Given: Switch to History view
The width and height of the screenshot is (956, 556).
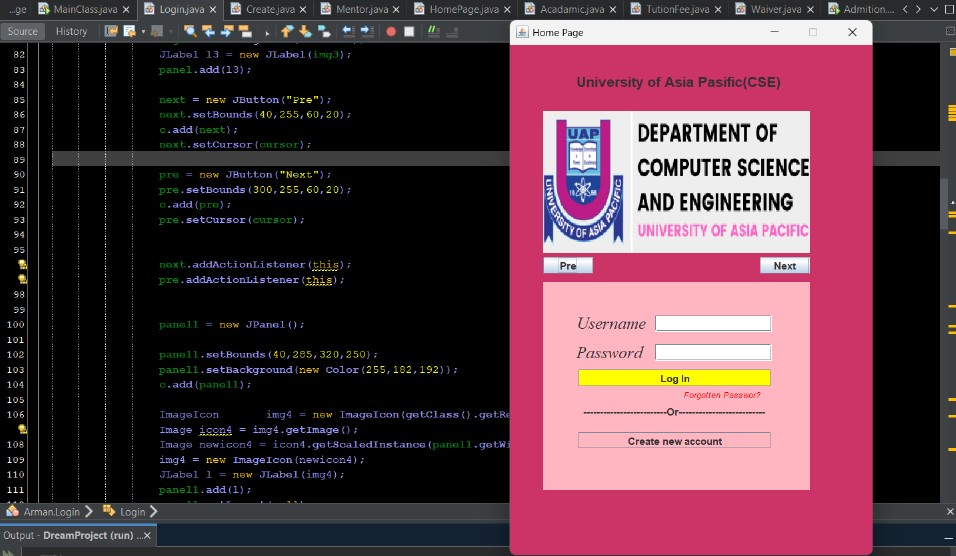Looking at the screenshot, I should pyautogui.click(x=71, y=31).
